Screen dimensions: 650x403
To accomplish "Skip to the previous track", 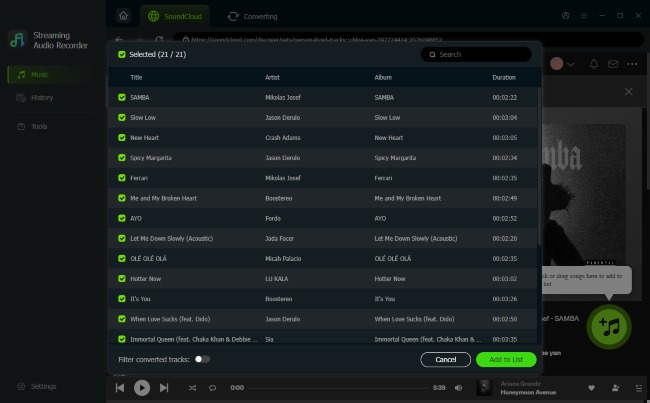I will 120,388.
